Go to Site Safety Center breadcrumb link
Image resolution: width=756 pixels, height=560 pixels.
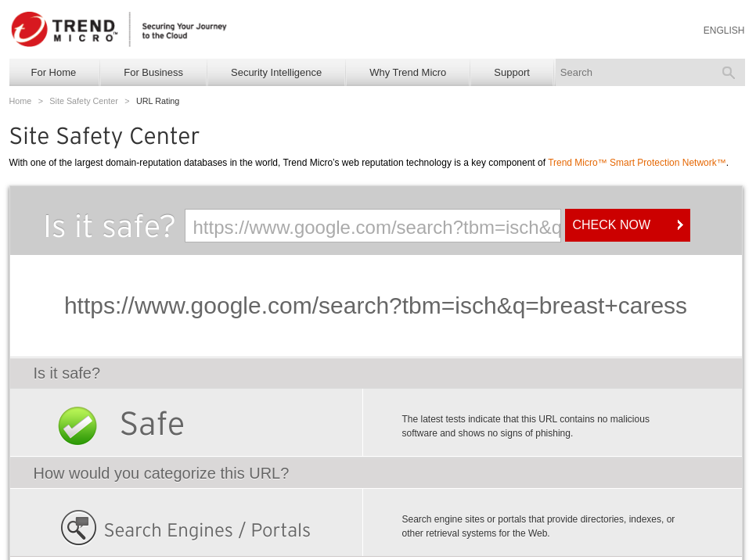click(84, 101)
